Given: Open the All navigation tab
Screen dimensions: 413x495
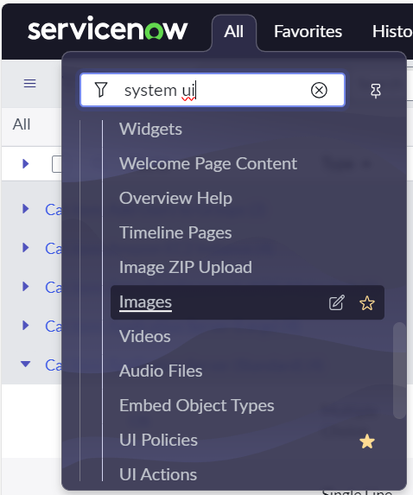Looking at the screenshot, I should click(234, 32).
